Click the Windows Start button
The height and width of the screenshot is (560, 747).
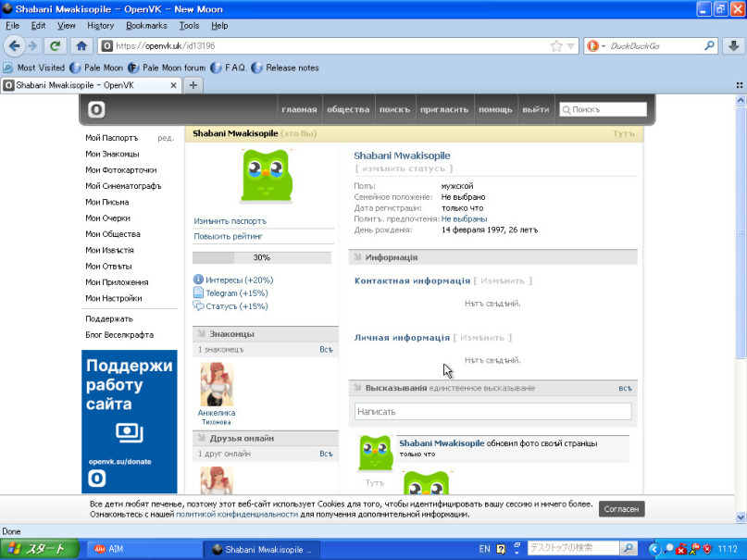[40, 549]
